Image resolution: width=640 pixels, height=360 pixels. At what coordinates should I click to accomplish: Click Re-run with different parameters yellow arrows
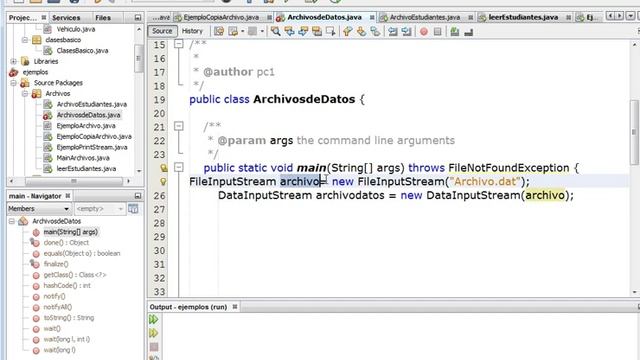point(153,333)
